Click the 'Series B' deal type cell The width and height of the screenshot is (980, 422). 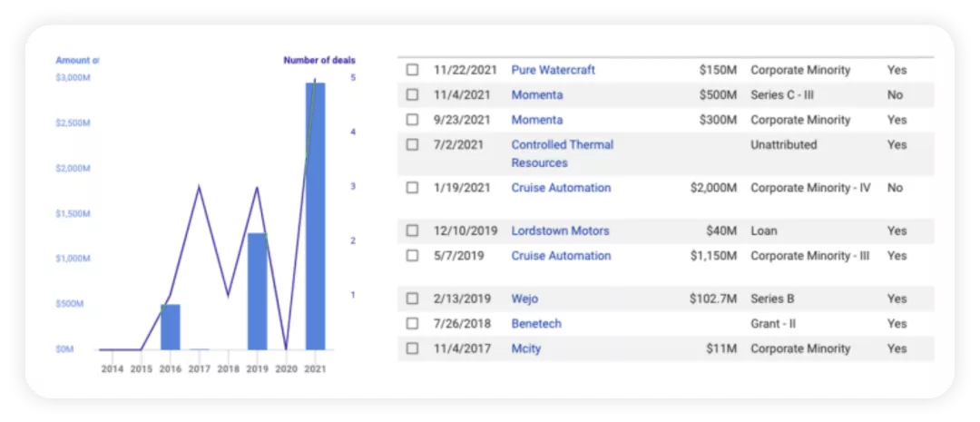(772, 299)
